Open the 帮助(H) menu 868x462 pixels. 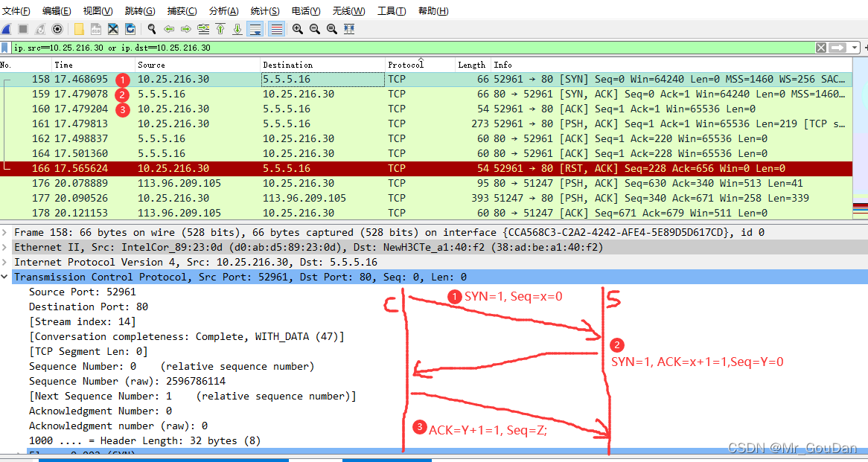pyautogui.click(x=433, y=11)
